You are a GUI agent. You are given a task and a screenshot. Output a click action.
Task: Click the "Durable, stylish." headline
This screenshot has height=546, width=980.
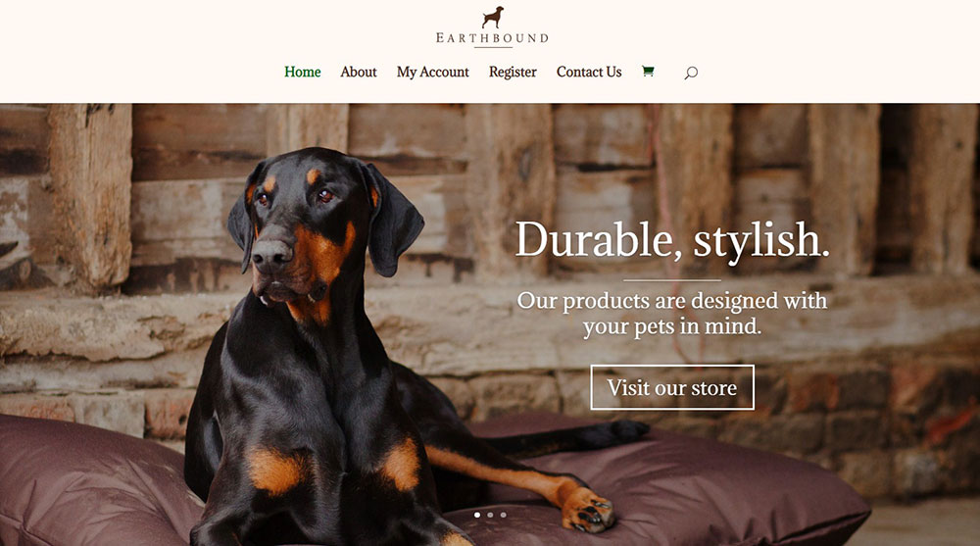tap(672, 240)
